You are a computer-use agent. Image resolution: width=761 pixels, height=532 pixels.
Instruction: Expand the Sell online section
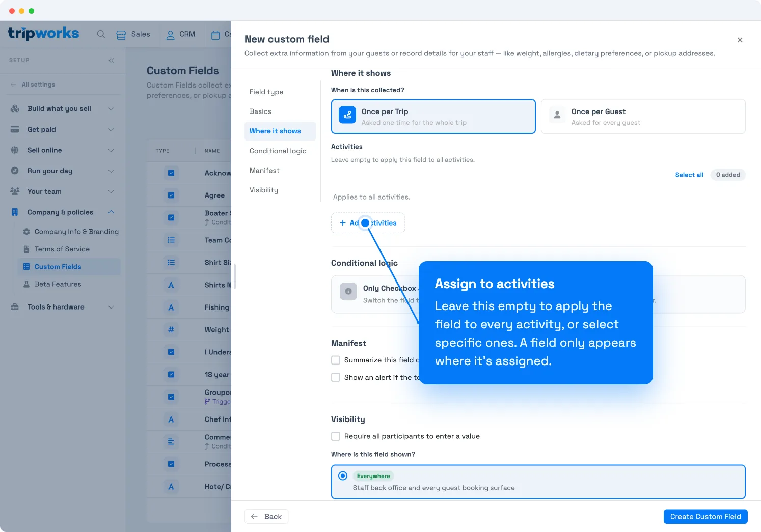111,150
